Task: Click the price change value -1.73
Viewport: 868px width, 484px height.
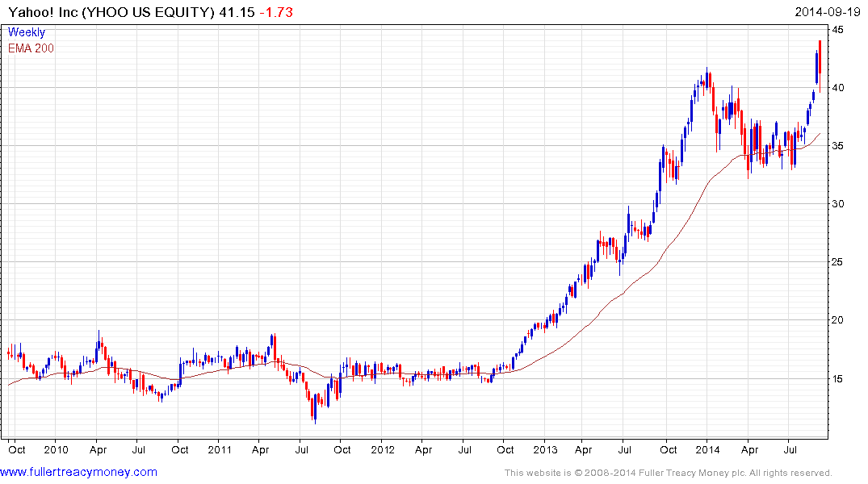Action: (276, 12)
